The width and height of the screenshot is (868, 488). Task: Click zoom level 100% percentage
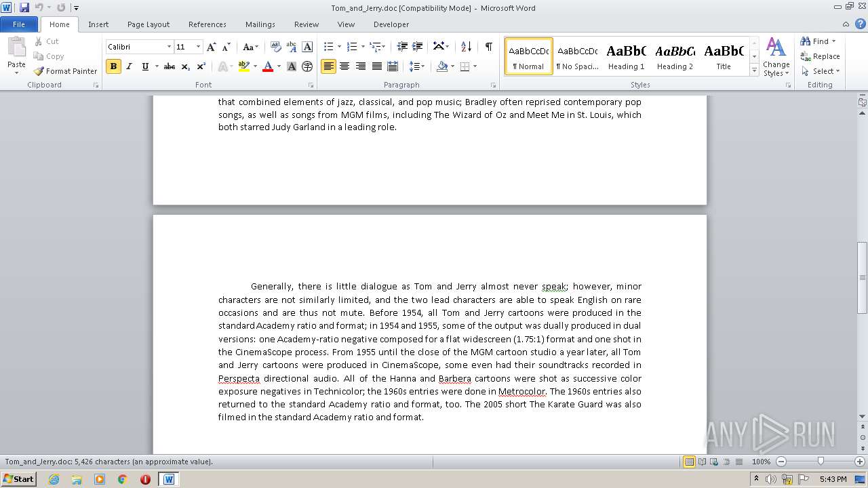[x=761, y=462]
